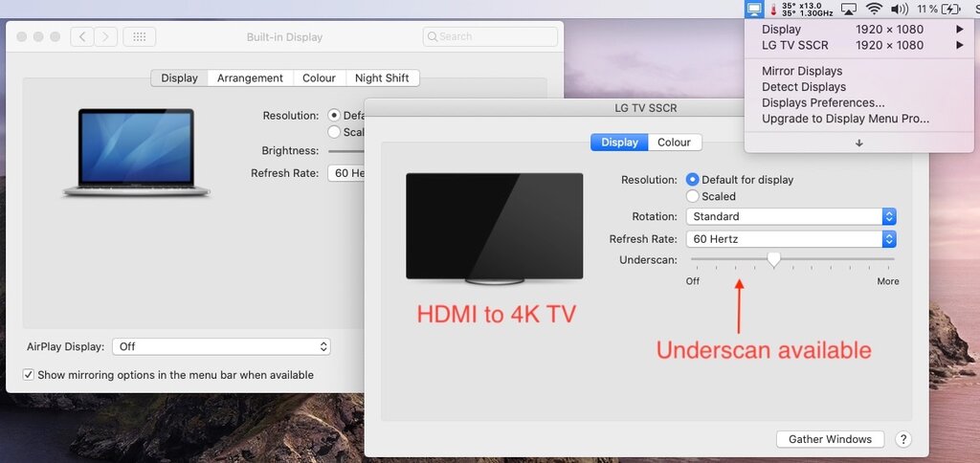Click the down arrow in Display Menu
Viewport: 980px width, 463px height.
coord(859,143)
